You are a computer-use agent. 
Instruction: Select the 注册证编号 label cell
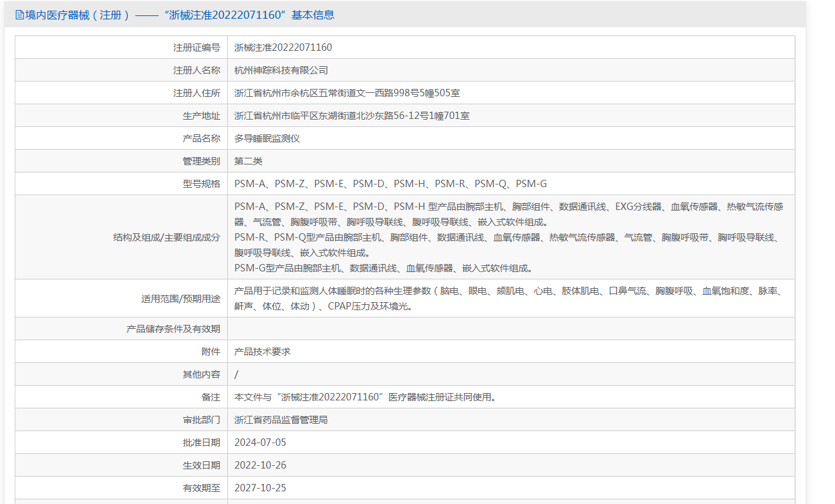tap(122, 47)
